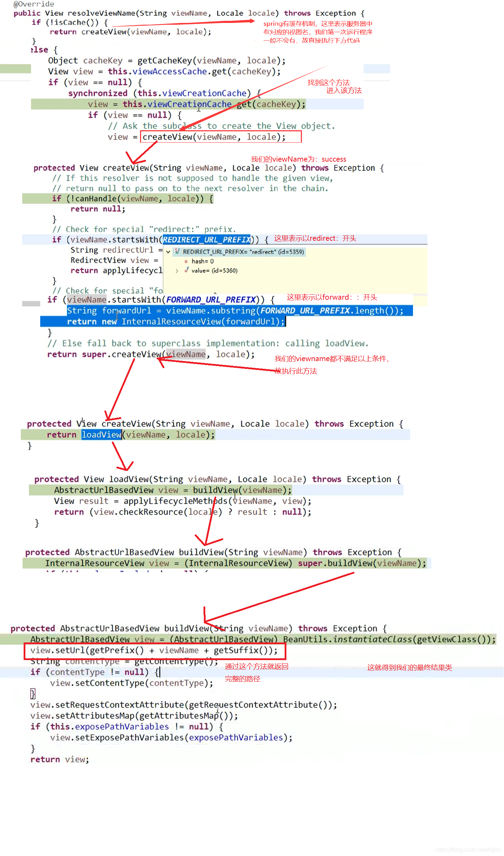504x856 pixels.
Task: Click the final field icon beside value=
Action: pyautogui.click(x=187, y=270)
